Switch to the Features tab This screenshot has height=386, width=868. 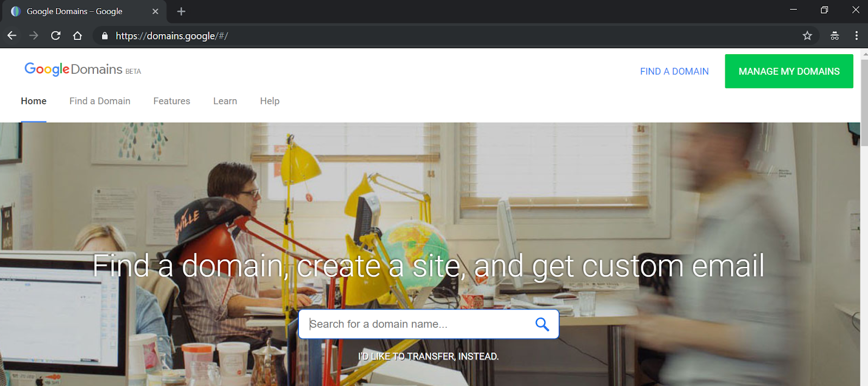pos(171,101)
